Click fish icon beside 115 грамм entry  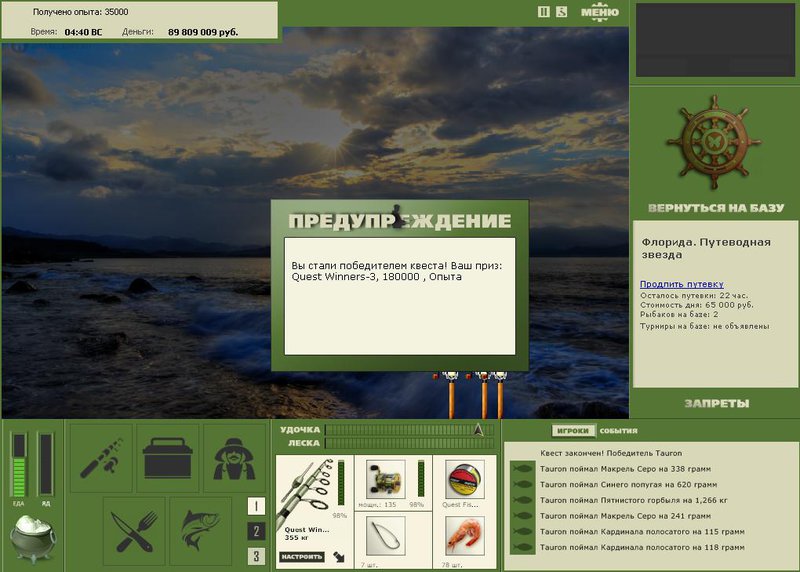click(522, 532)
